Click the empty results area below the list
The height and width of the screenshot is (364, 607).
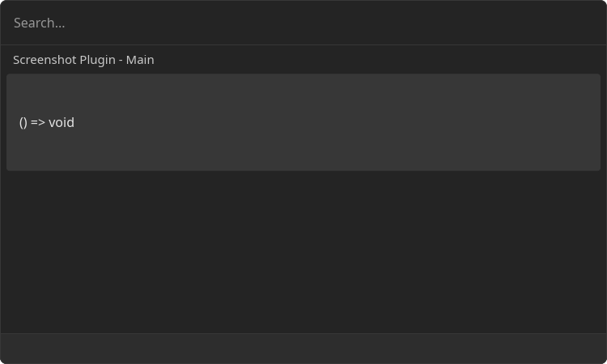point(303,252)
